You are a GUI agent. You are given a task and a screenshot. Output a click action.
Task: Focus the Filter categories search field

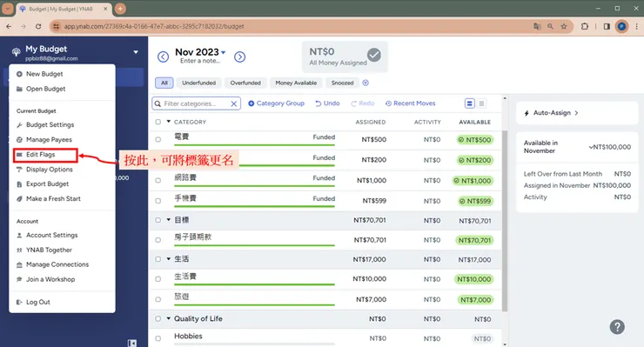click(197, 103)
